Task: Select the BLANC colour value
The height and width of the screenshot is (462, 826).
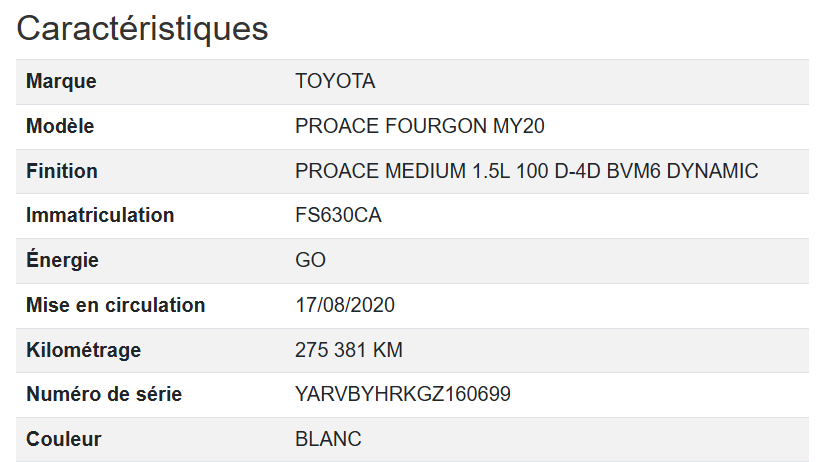Action: point(328,439)
